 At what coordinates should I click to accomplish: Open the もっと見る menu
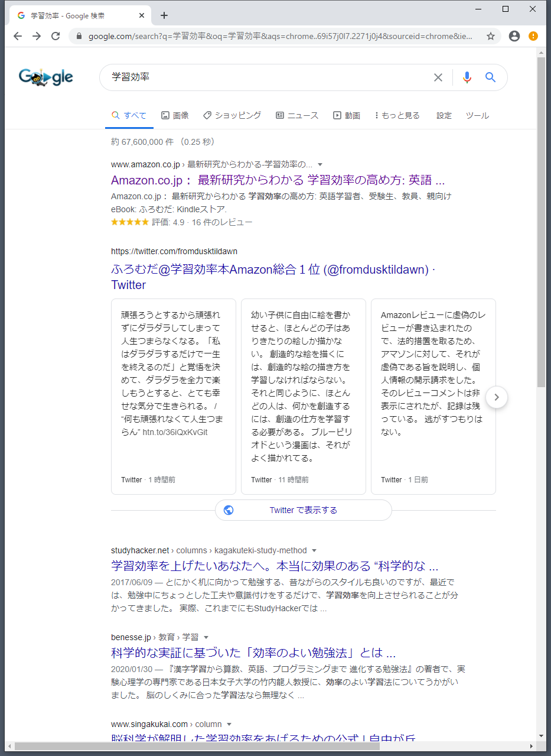(x=397, y=116)
